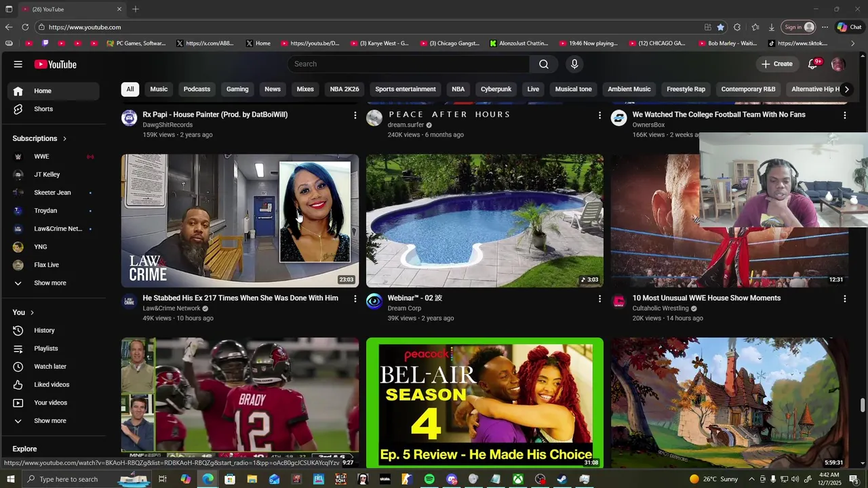Open WWE subscription channel
Screen dimensions: 868x488
[x=54, y=157]
